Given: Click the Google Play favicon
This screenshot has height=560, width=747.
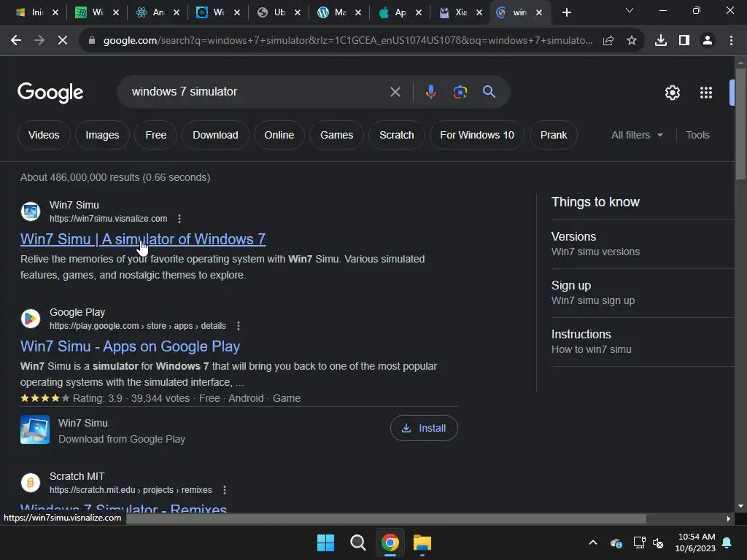Looking at the screenshot, I should pyautogui.click(x=31, y=319).
